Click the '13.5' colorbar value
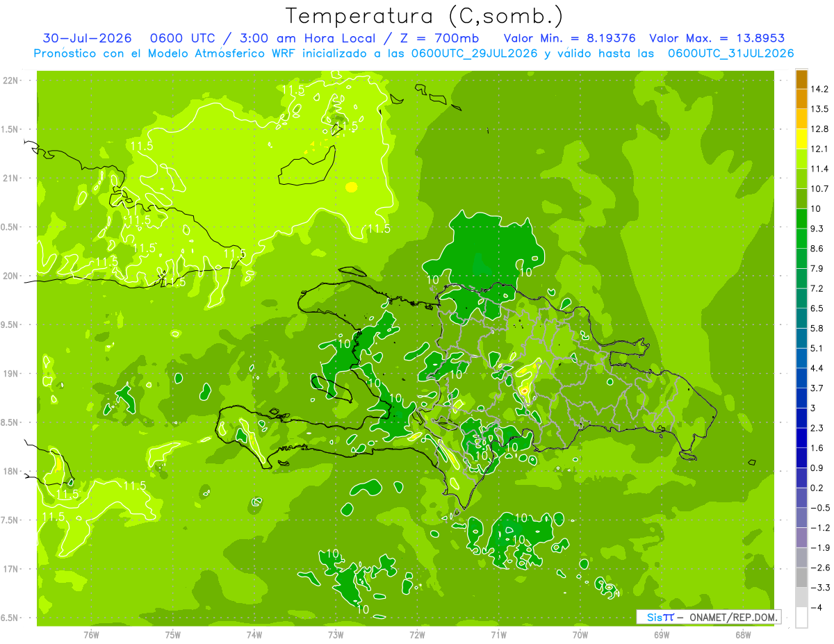This screenshot has width=834, height=644. tap(819, 109)
